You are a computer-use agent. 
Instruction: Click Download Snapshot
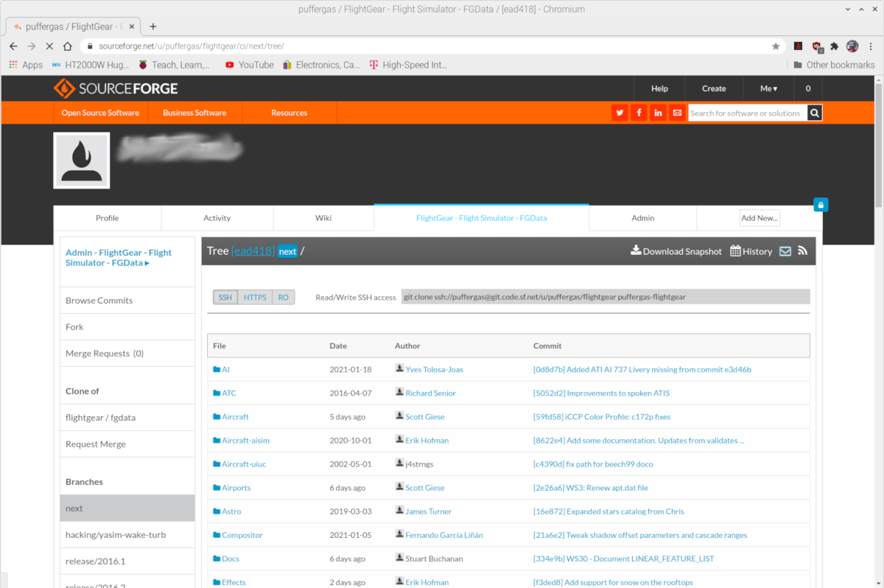point(676,251)
